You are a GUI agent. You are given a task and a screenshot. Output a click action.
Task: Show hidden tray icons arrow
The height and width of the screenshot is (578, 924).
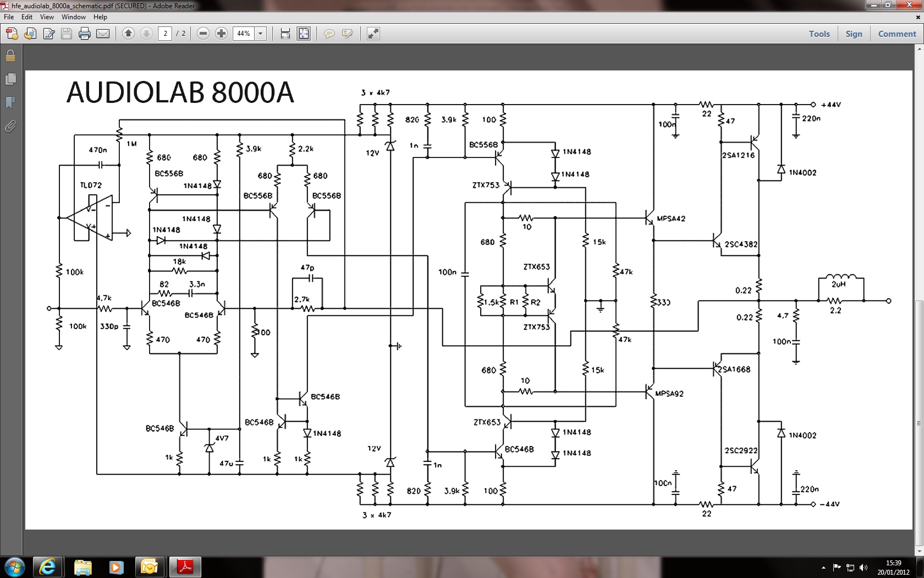coord(823,568)
